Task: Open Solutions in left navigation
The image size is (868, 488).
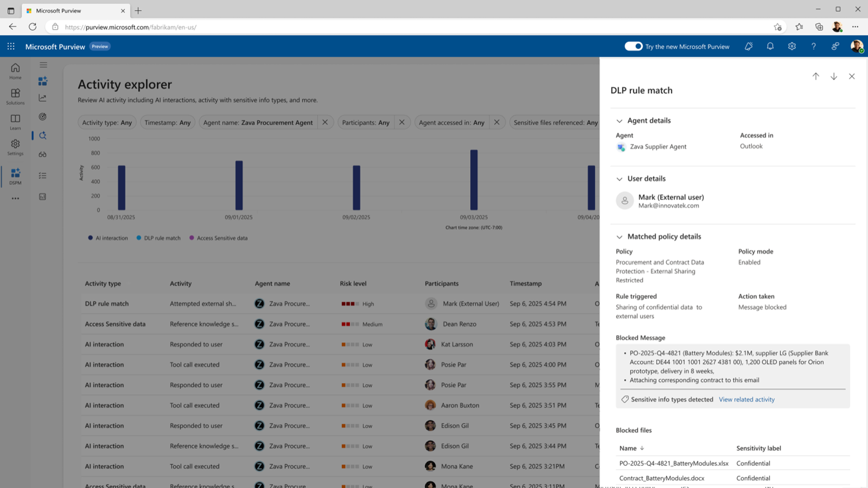Action: pos(15,97)
